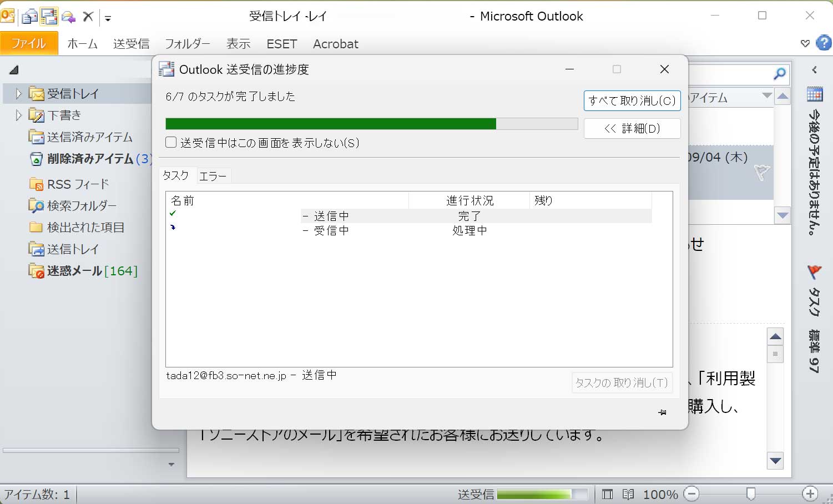Expand the 受信トレイ folder arrow
This screenshot has width=833, height=504.
click(x=18, y=93)
